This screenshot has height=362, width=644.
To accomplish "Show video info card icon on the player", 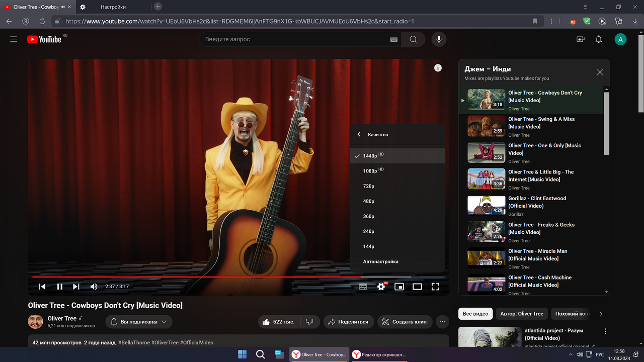I will tap(438, 68).
